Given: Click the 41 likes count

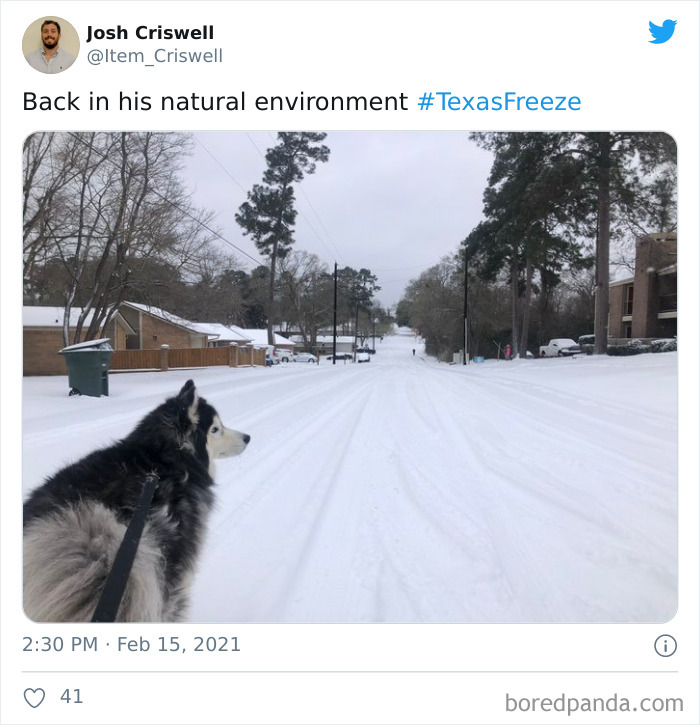Looking at the screenshot, I should 72,696.
